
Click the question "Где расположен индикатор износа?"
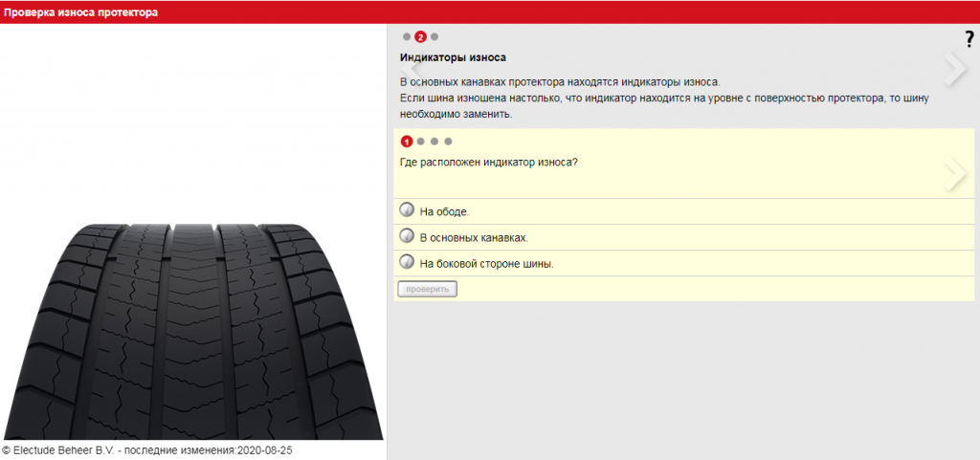point(488,163)
